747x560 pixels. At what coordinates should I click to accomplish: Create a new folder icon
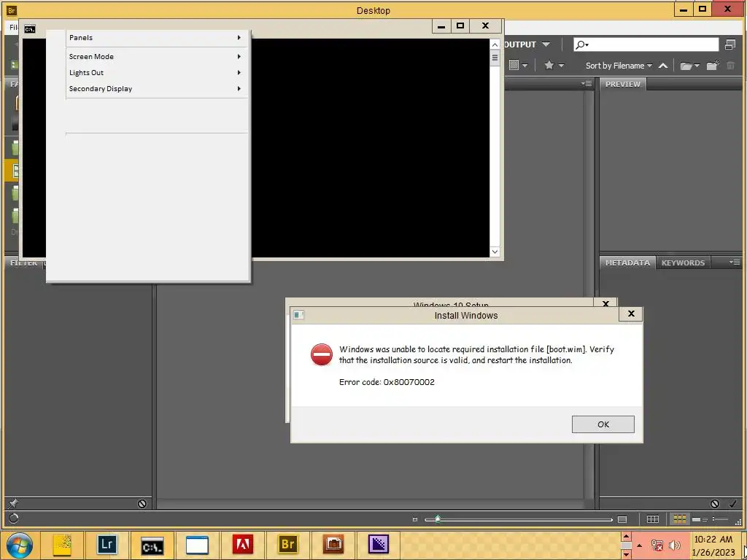[713, 65]
